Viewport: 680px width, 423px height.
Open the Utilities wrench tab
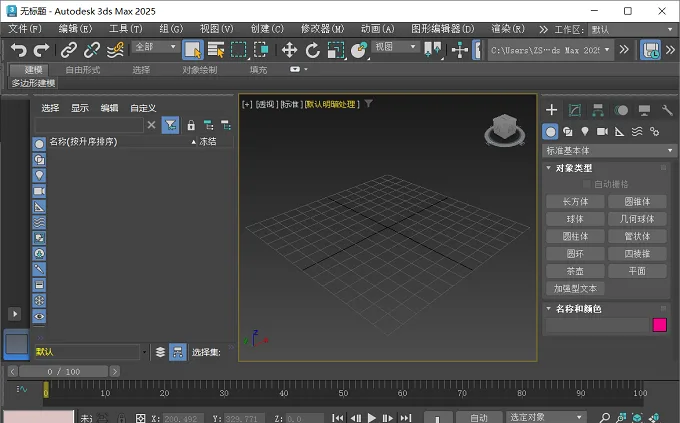click(x=667, y=110)
